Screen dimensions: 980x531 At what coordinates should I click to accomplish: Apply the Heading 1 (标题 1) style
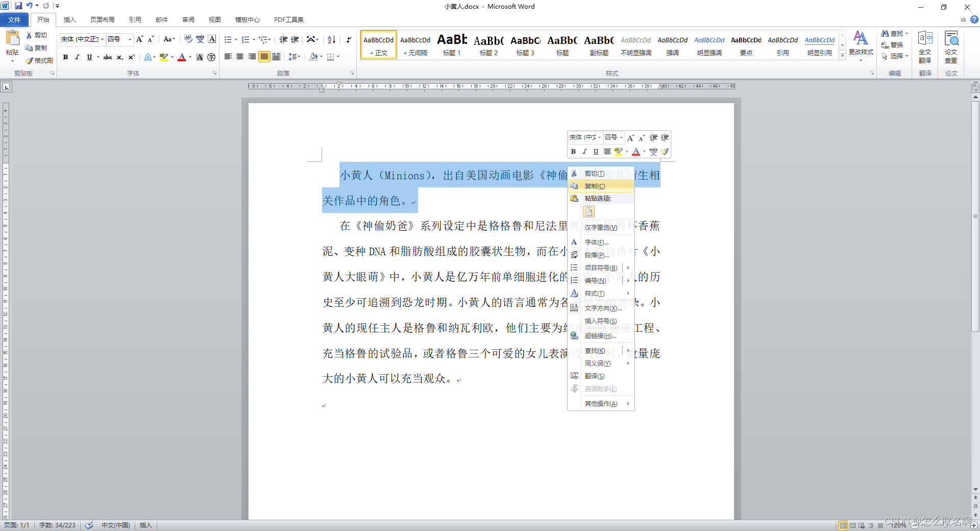pyautogui.click(x=452, y=45)
